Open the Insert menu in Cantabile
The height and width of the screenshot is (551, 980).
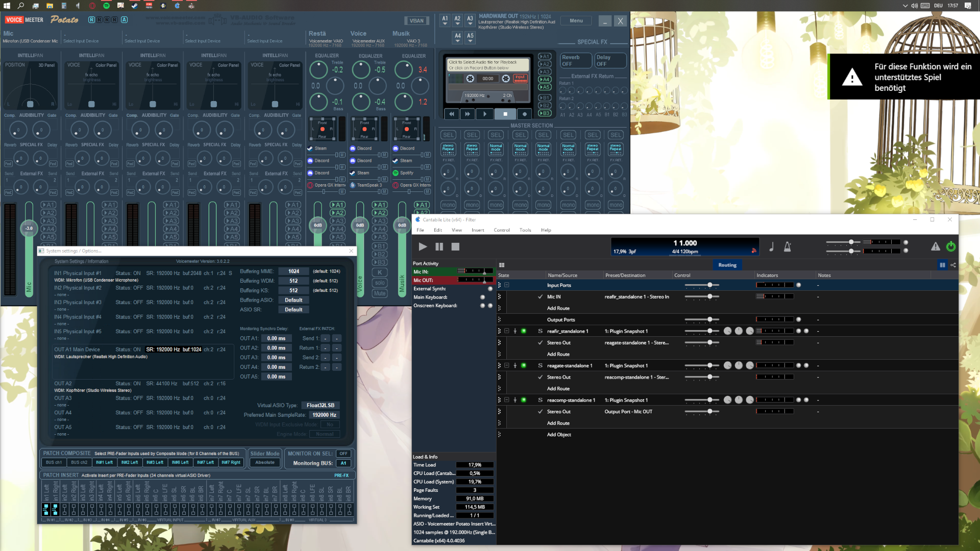tap(478, 230)
